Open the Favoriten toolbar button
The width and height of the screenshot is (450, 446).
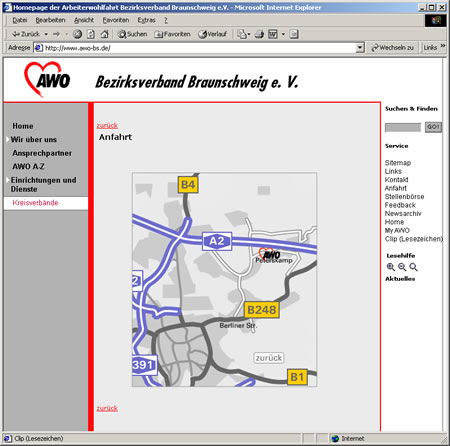click(x=172, y=34)
